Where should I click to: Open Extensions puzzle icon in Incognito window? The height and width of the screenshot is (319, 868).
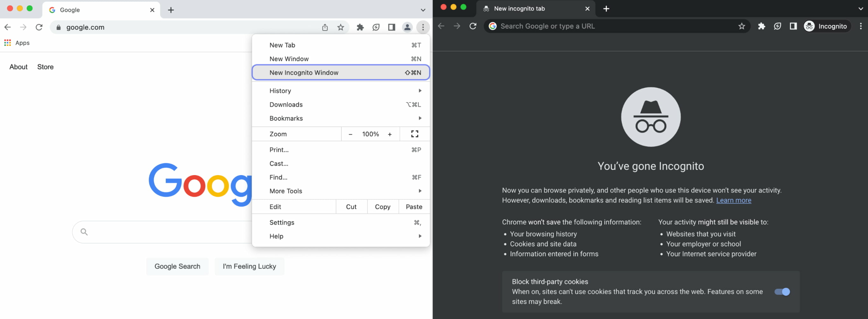(x=762, y=26)
